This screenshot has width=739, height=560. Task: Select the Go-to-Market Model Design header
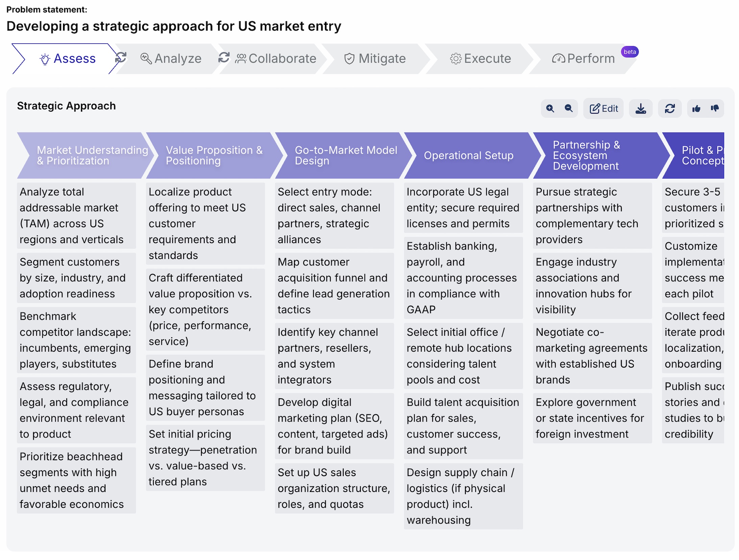point(341,155)
